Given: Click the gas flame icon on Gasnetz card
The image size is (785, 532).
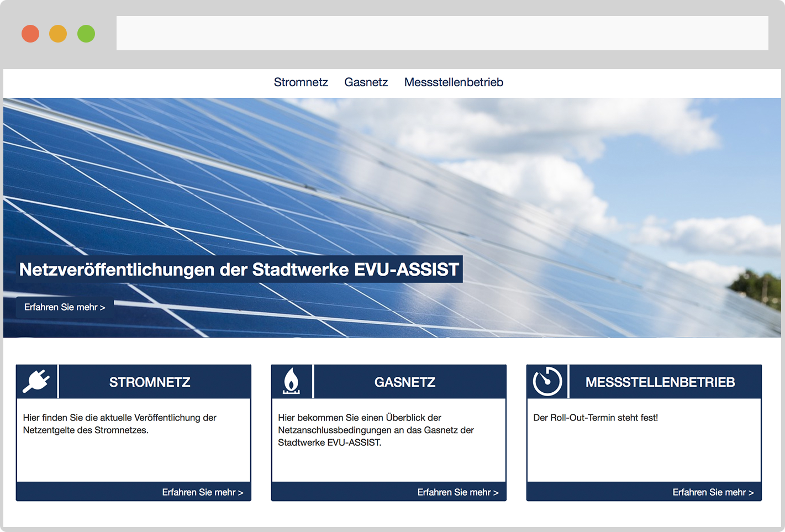Looking at the screenshot, I should point(292,381).
